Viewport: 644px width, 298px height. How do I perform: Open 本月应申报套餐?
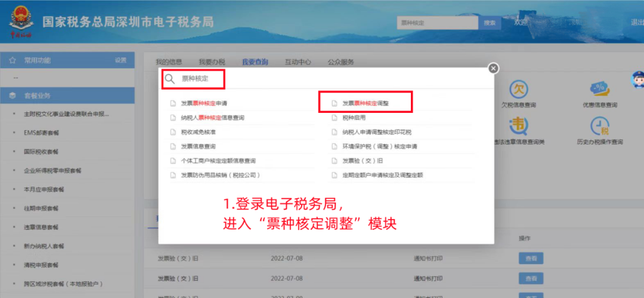[x=44, y=190]
